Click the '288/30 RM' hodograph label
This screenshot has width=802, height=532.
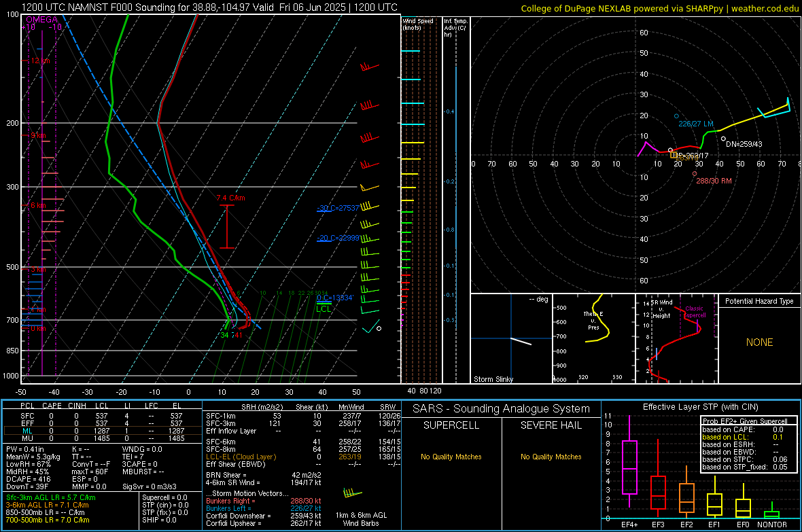tap(714, 181)
